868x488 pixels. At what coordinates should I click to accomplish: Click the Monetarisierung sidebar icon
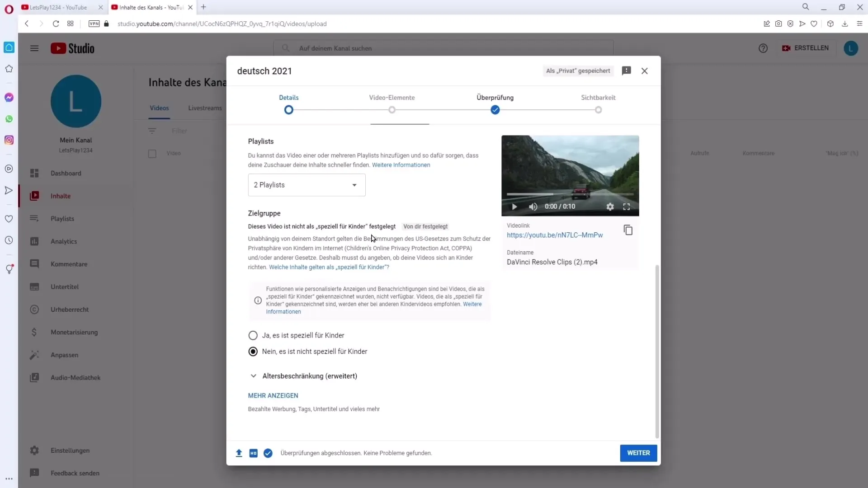click(34, 332)
